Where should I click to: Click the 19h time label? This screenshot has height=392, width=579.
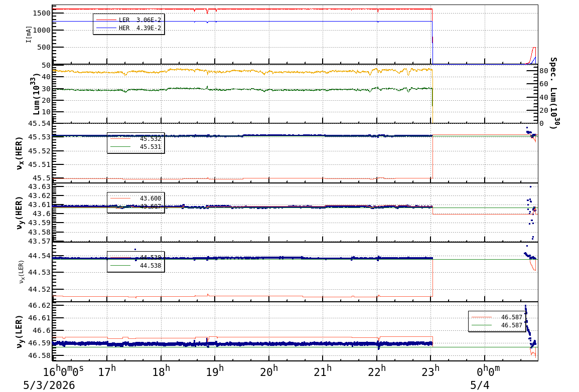(215, 370)
